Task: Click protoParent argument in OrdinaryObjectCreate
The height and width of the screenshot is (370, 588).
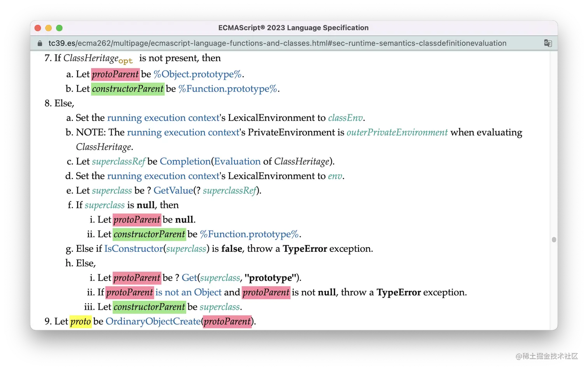Action: [227, 322]
